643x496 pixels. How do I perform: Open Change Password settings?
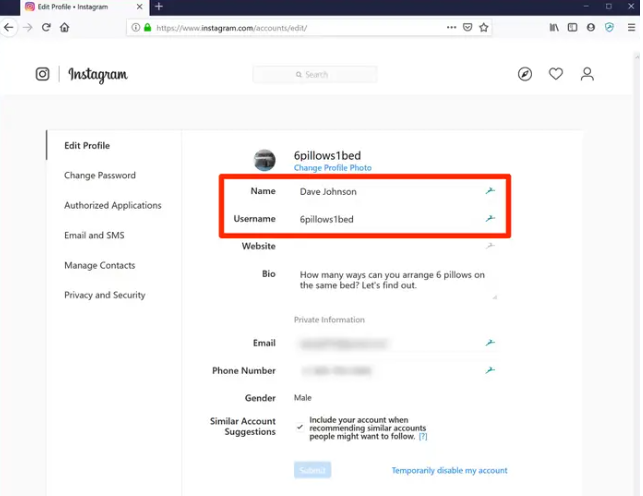click(100, 175)
